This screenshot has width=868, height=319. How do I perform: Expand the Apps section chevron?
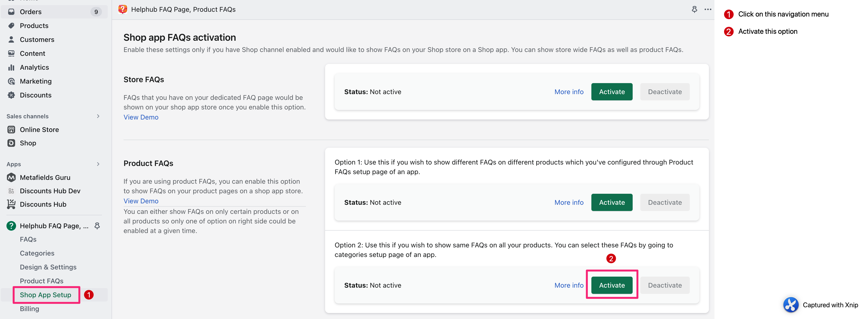(x=98, y=164)
